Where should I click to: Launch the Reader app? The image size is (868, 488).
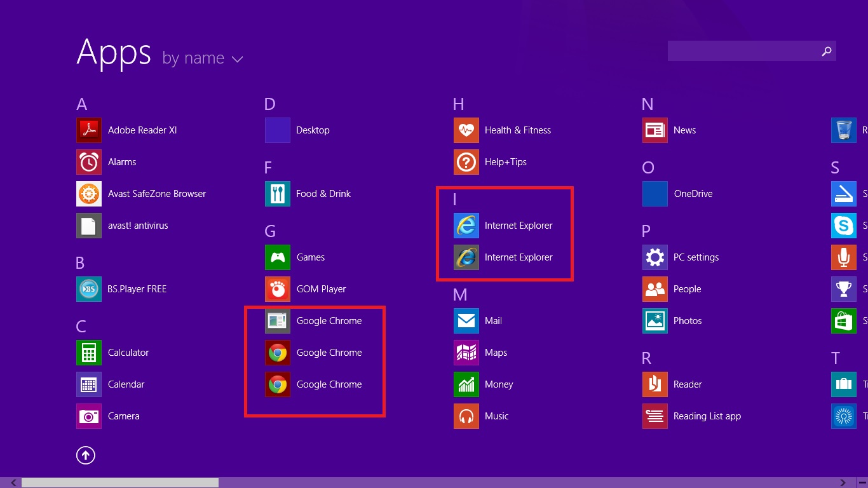pyautogui.click(x=672, y=384)
